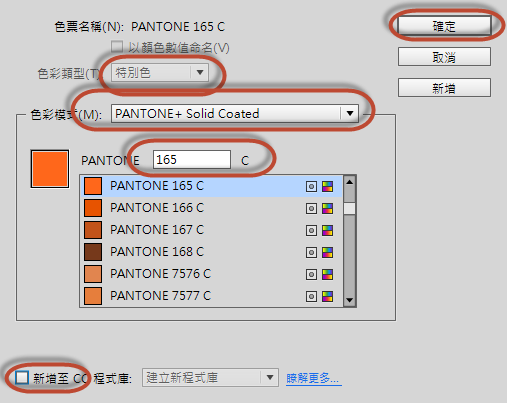The image size is (507, 403).
Task: Click spot color icon for PANTONE 165 C
Action: click(311, 186)
